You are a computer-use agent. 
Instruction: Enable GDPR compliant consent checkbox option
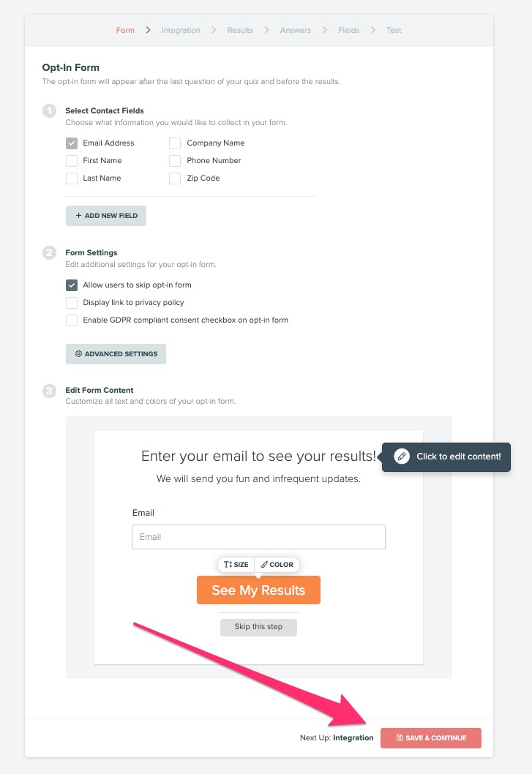click(71, 320)
